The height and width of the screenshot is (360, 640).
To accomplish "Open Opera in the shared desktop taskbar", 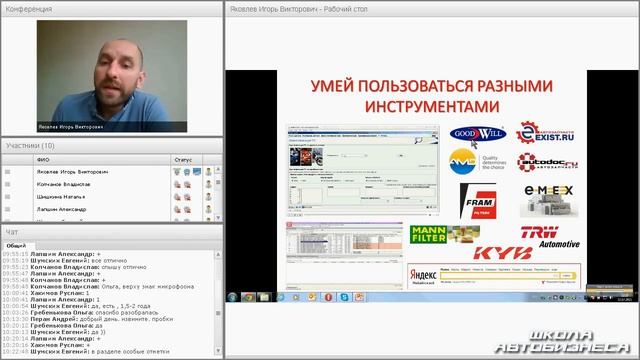I will tap(328, 297).
